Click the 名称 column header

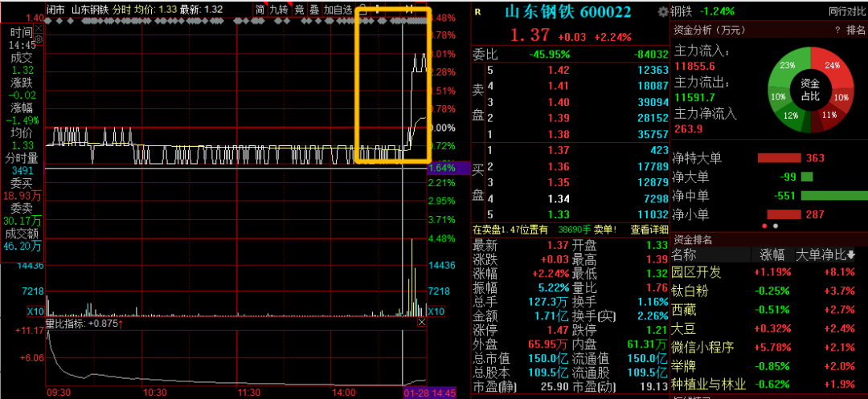click(x=684, y=254)
